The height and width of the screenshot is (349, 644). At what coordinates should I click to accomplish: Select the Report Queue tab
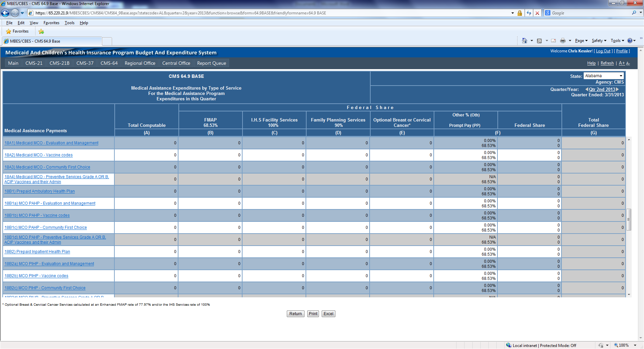[211, 63]
